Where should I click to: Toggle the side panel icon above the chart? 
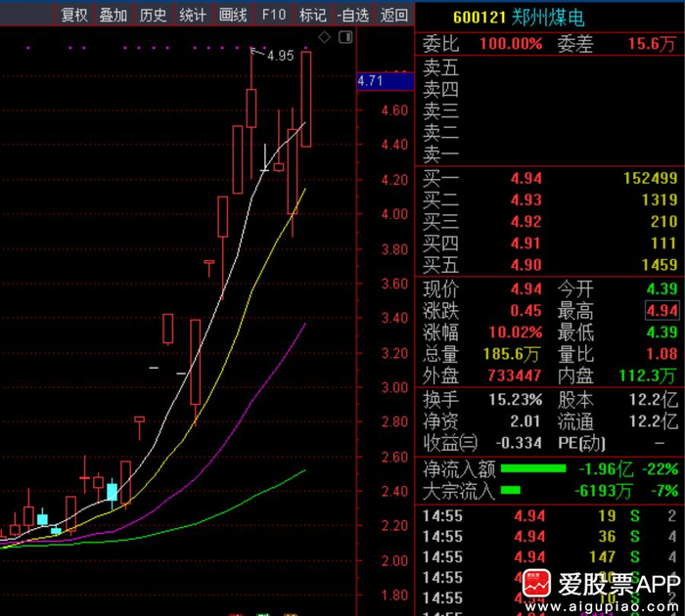345,37
